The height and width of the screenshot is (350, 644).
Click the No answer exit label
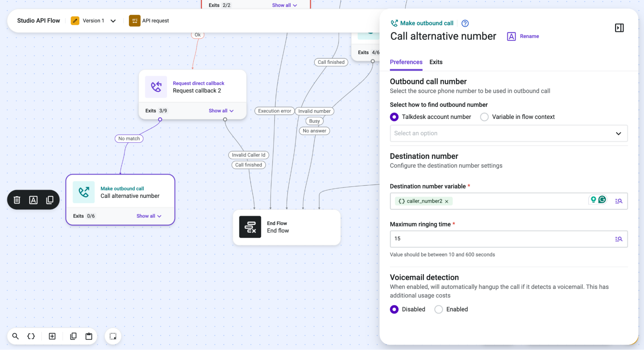coord(314,131)
